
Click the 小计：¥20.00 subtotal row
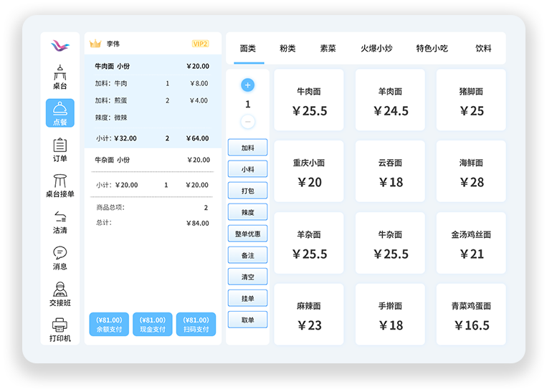[x=153, y=185]
